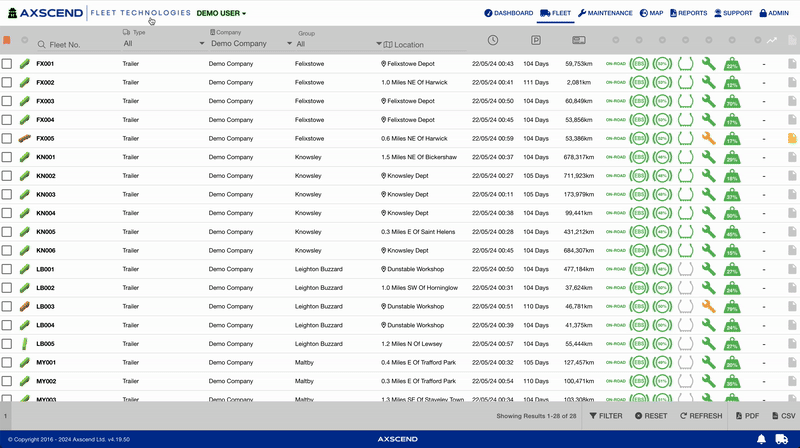Click the parking duration column header icon
This screenshot has height=448, width=800.
tap(535, 40)
